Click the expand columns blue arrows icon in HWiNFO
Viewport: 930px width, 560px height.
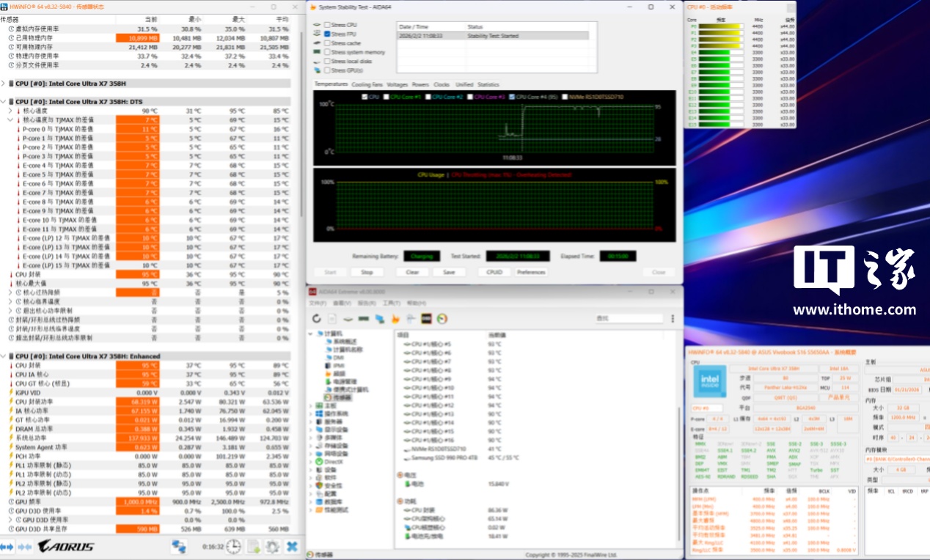(7, 546)
